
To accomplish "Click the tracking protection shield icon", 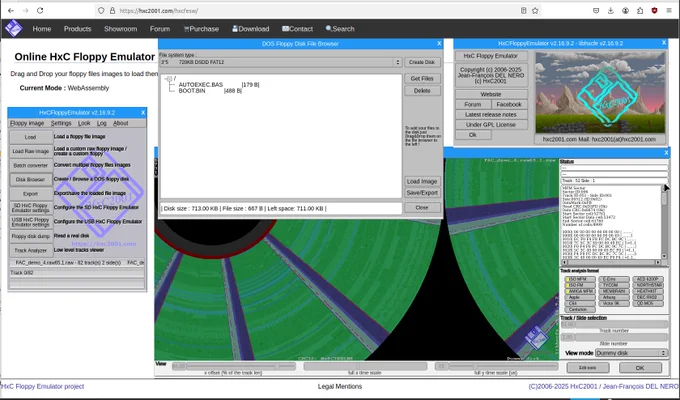I will click(101, 10).
